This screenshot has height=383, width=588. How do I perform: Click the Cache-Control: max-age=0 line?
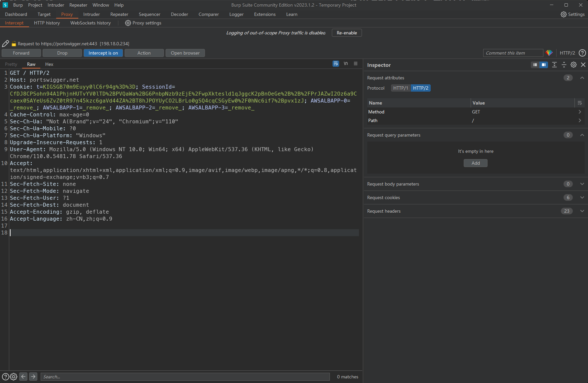click(50, 114)
